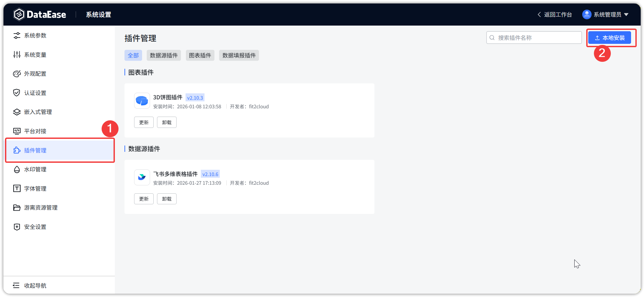Go to 字体管理 page
644x297 pixels.
(x=60, y=189)
